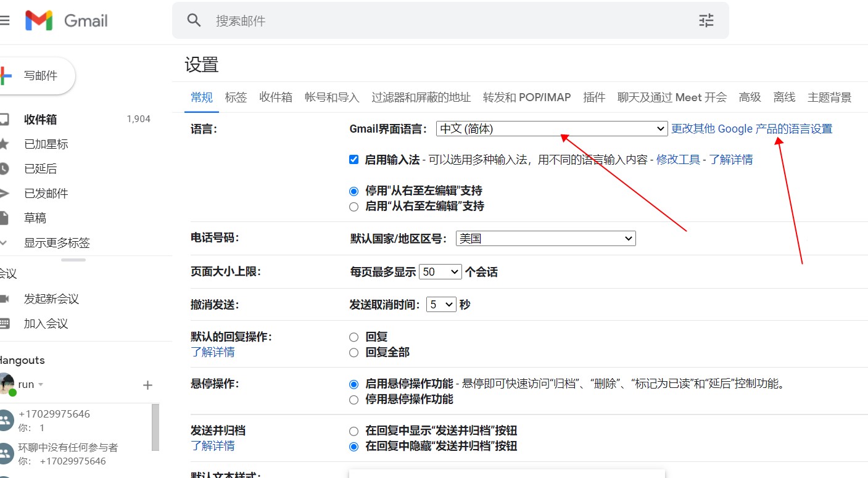Click 了解详情 under 默认的回复操作

click(213, 352)
